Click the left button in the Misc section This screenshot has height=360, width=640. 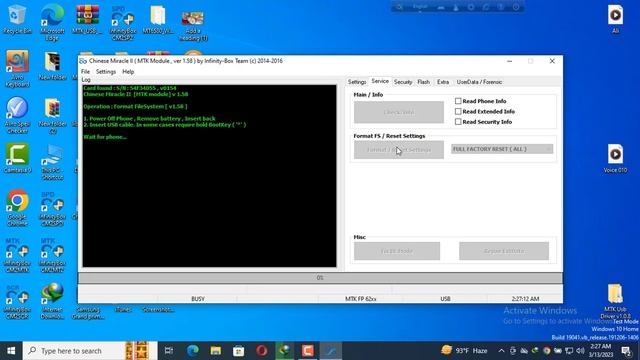tap(397, 251)
